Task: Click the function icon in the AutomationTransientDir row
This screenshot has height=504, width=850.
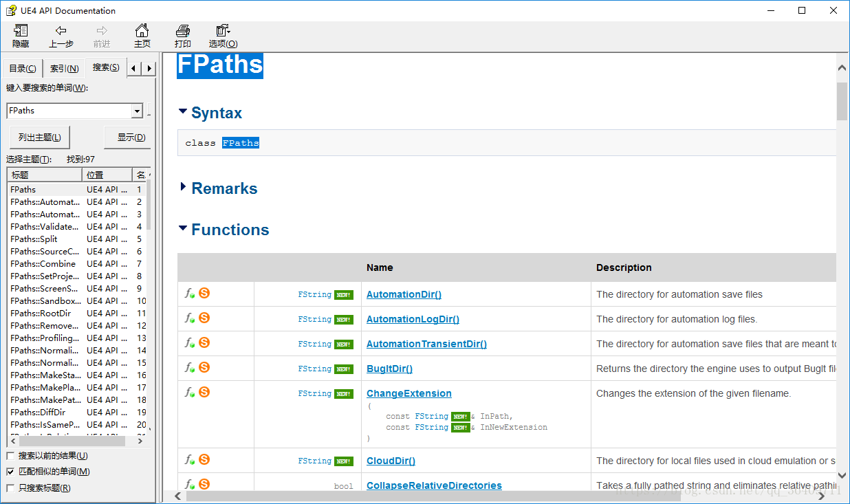Action: (x=190, y=342)
